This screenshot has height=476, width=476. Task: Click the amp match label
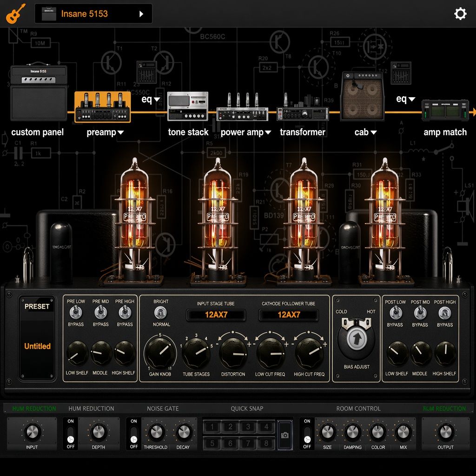point(445,132)
